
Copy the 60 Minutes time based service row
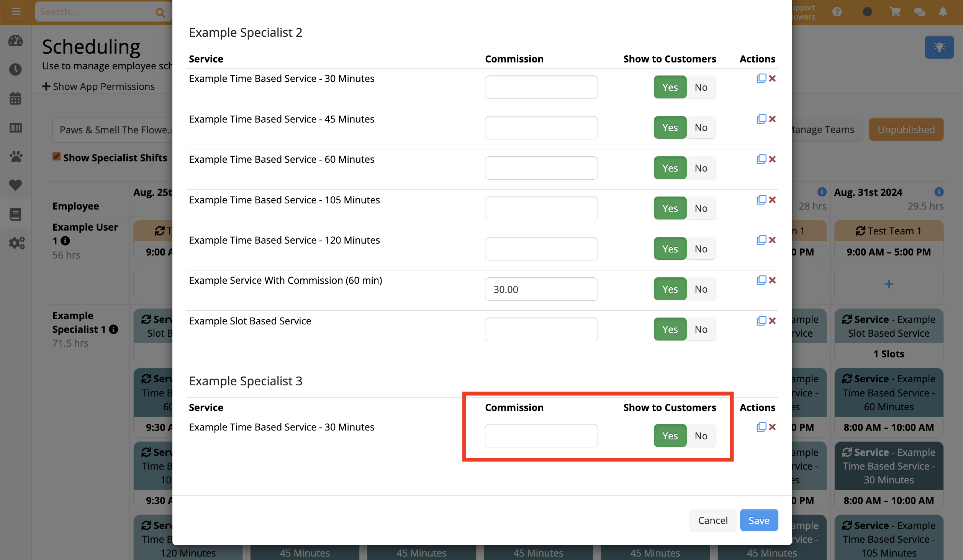761,159
